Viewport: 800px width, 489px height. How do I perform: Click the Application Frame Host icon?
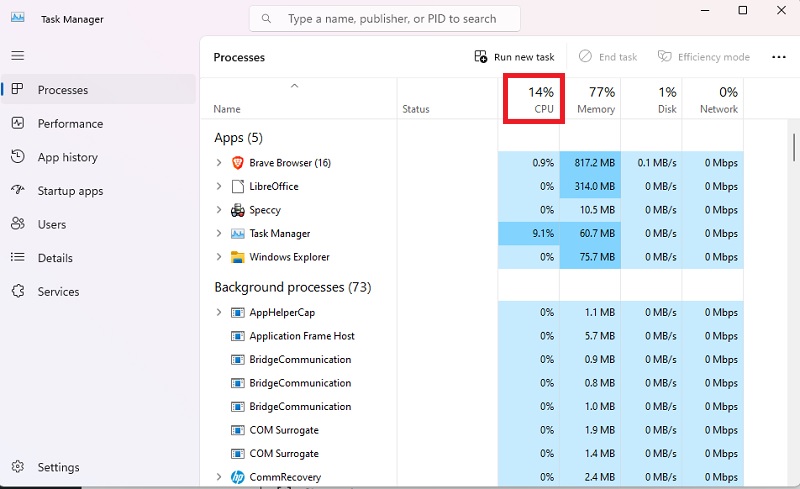(x=237, y=336)
